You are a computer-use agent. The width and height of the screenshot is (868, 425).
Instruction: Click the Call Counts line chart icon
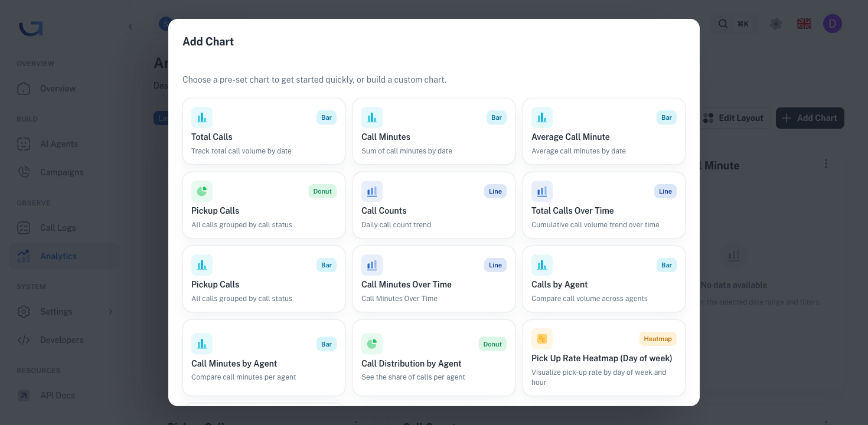point(372,191)
